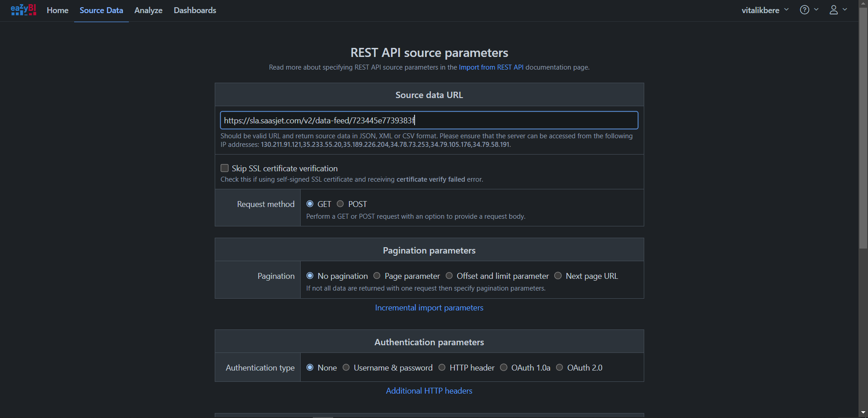The image size is (868, 418).
Task: Expand Additional HTTP headers section
Action: 429,391
